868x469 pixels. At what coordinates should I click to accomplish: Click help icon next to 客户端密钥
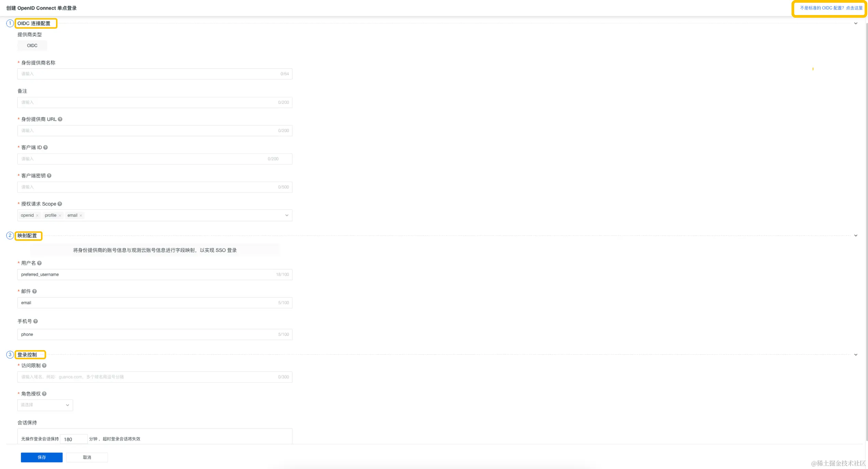[x=49, y=176]
